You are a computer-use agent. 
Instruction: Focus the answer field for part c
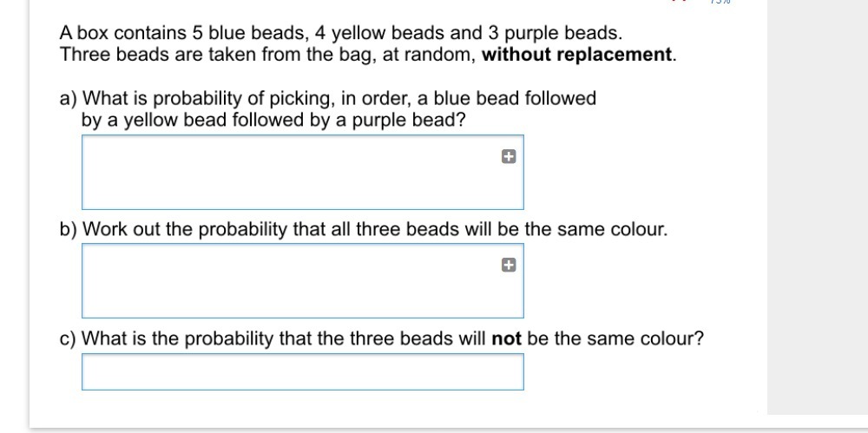tap(303, 371)
